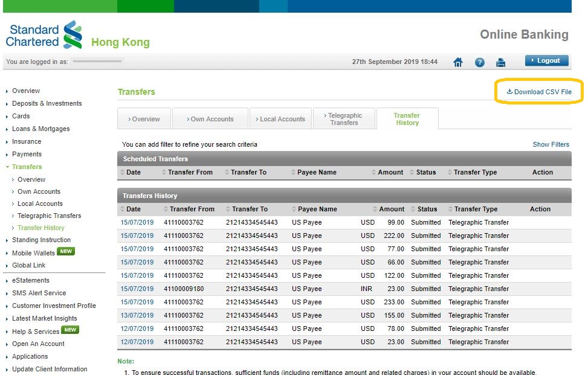Click the Logout button

pos(546,60)
